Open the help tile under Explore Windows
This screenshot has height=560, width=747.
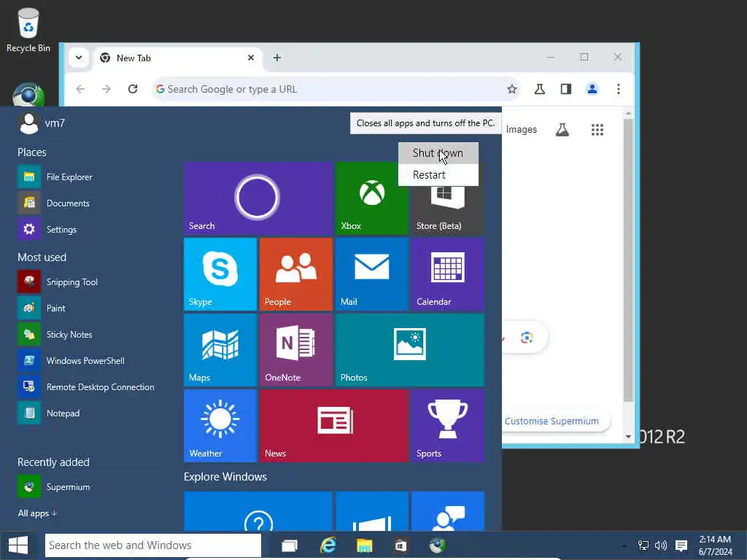[258, 511]
